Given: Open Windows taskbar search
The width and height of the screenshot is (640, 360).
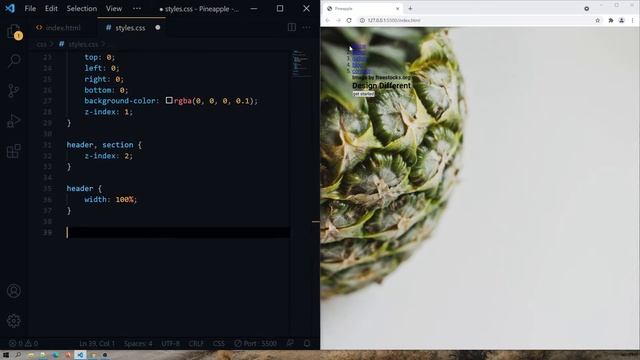Looking at the screenshot, I should (18, 355).
